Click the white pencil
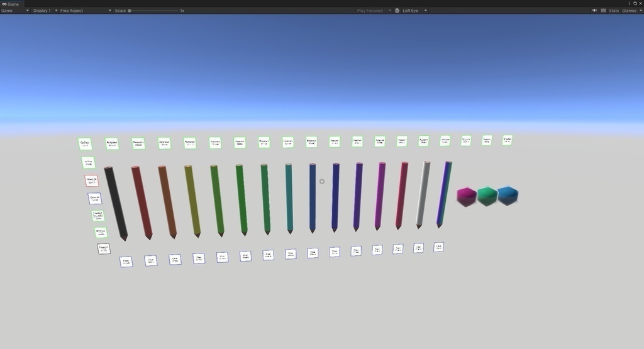Viewport: 644px width, 349px height. 423,194
